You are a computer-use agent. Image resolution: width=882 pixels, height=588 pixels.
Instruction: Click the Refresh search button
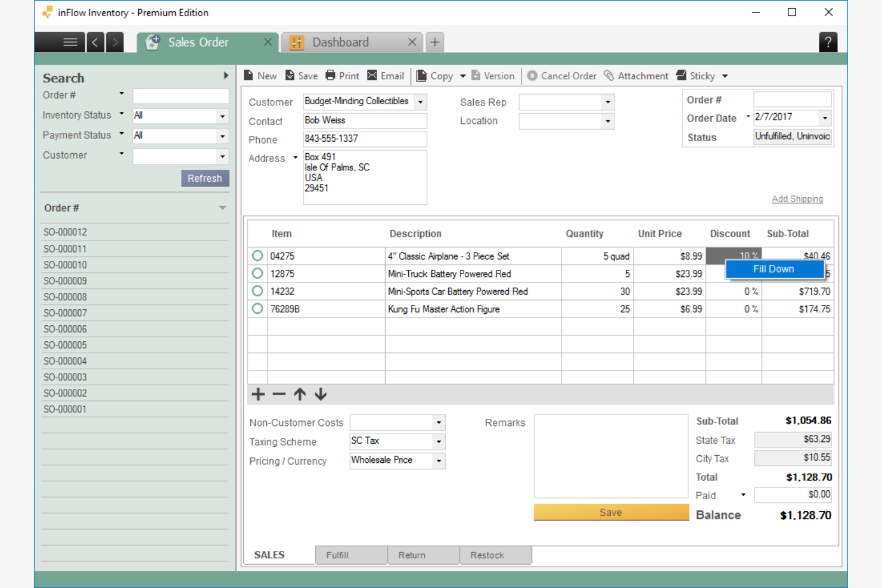coord(205,178)
